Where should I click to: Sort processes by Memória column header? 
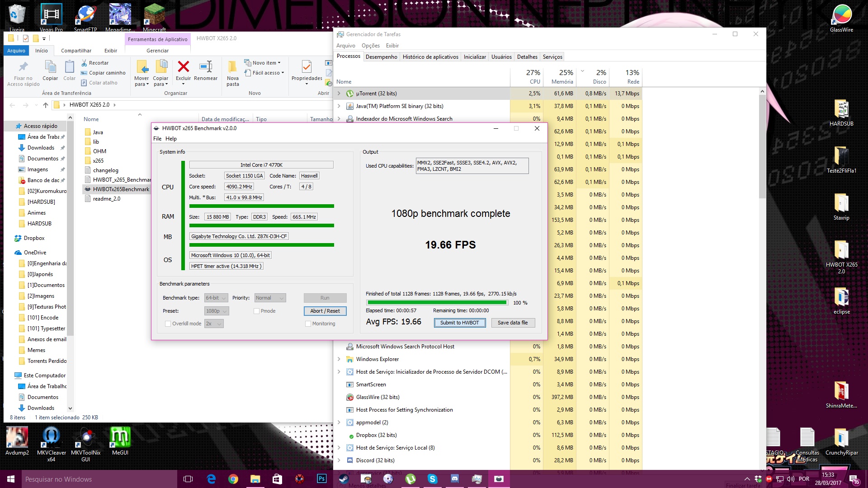[559, 77]
